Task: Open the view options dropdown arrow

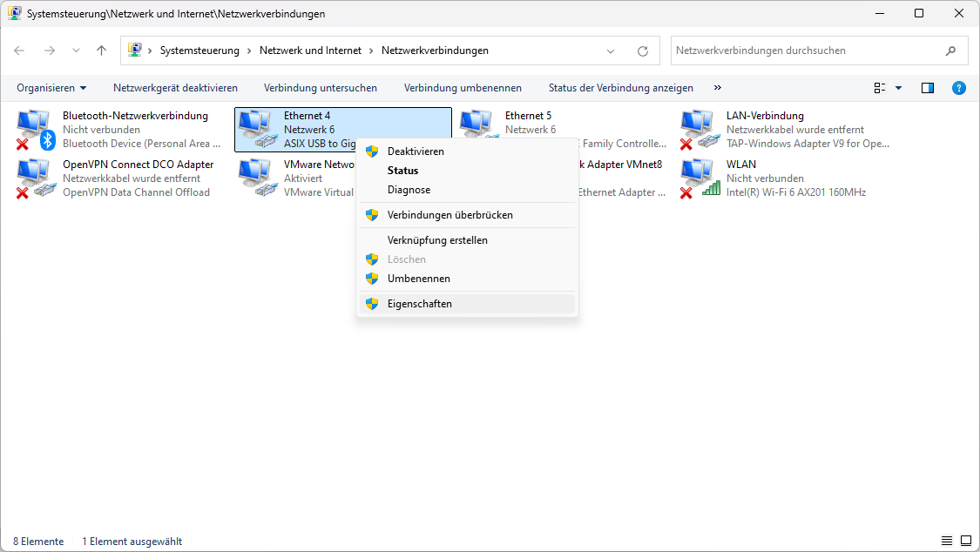Action: (898, 88)
